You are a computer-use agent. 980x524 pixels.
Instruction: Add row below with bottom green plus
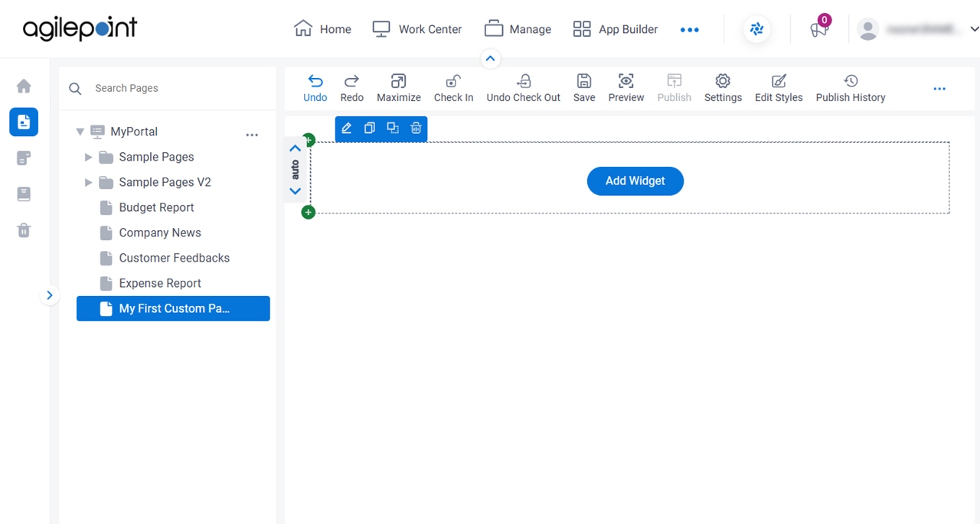click(309, 212)
